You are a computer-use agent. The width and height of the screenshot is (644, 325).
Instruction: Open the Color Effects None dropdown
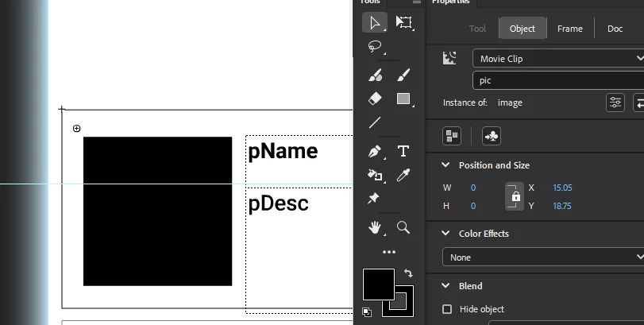(x=543, y=257)
